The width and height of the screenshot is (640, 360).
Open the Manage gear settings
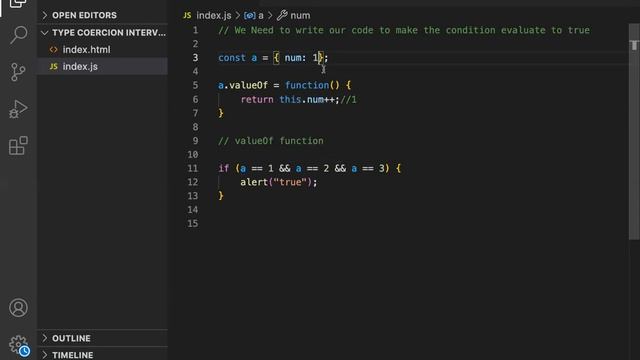click(19, 345)
